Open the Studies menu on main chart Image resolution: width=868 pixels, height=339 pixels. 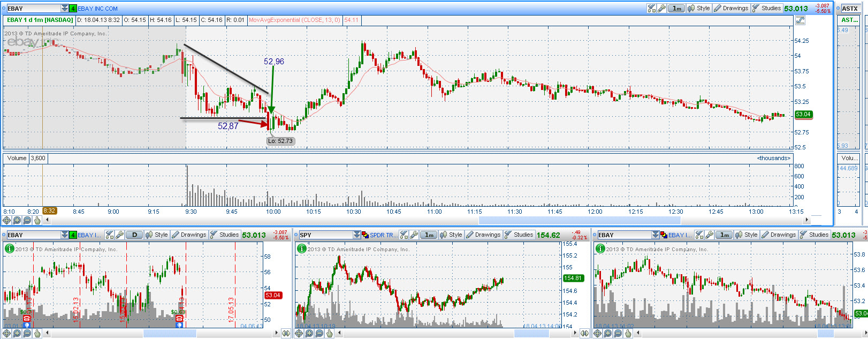(x=766, y=8)
